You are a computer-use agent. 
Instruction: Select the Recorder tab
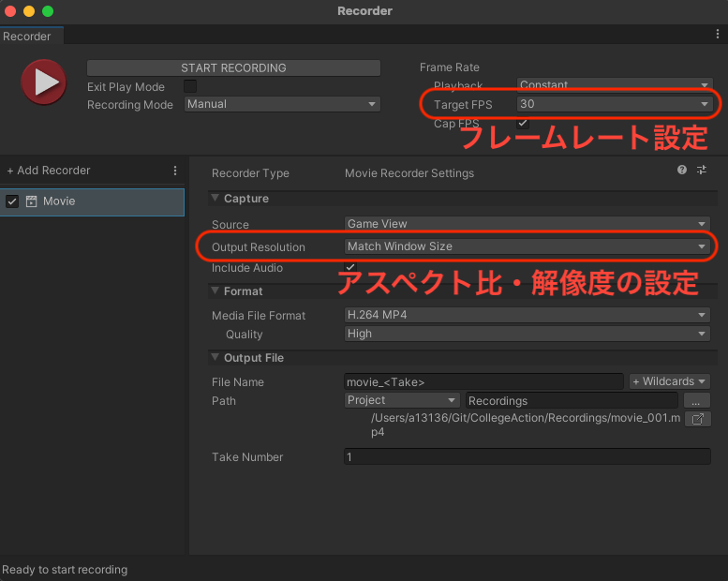(31, 37)
